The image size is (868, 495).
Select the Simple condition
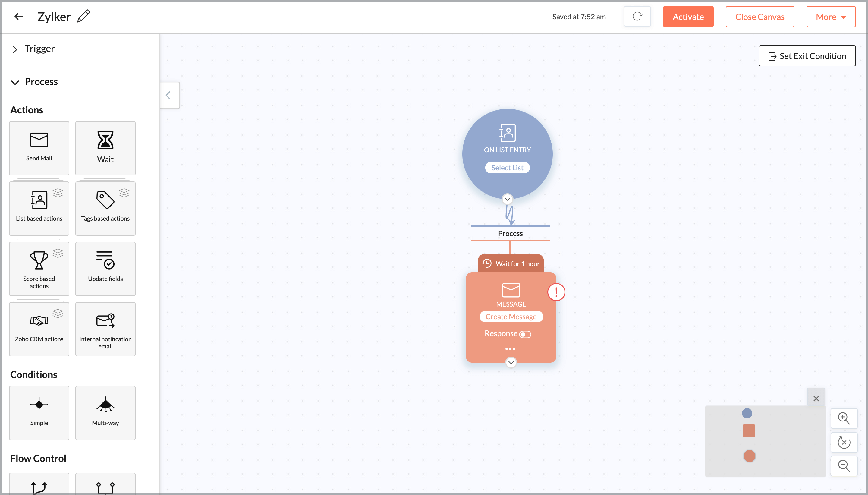(39, 412)
